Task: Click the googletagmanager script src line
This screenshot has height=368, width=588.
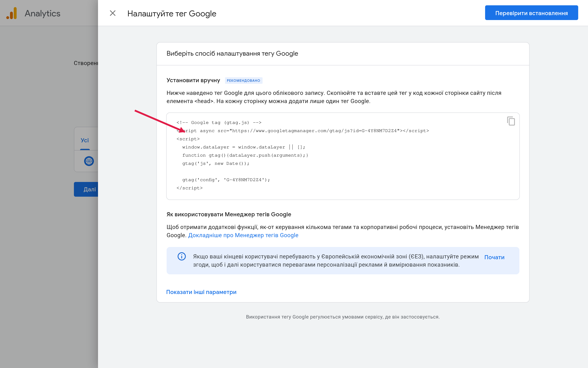Action: pyautogui.click(x=303, y=131)
